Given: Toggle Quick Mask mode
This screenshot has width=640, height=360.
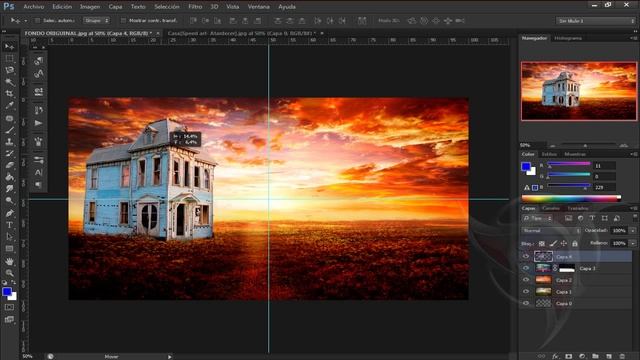Looking at the screenshot, I should 9,307.
